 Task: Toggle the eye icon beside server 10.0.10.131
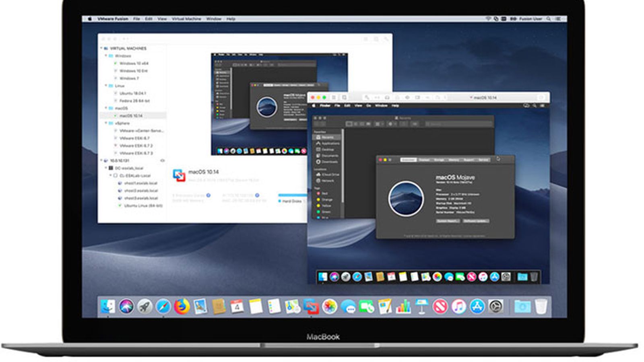(x=163, y=160)
